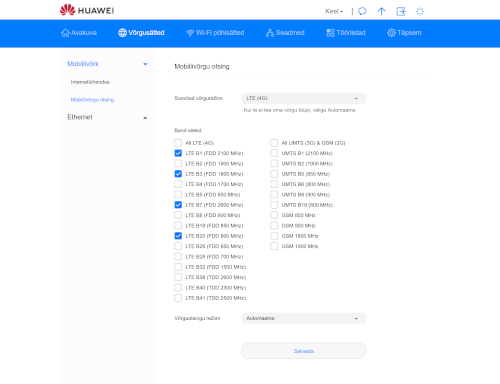This screenshot has width=500, height=384.
Task: Enable the GSM 1900 MHz checkbox
Action: (x=274, y=246)
